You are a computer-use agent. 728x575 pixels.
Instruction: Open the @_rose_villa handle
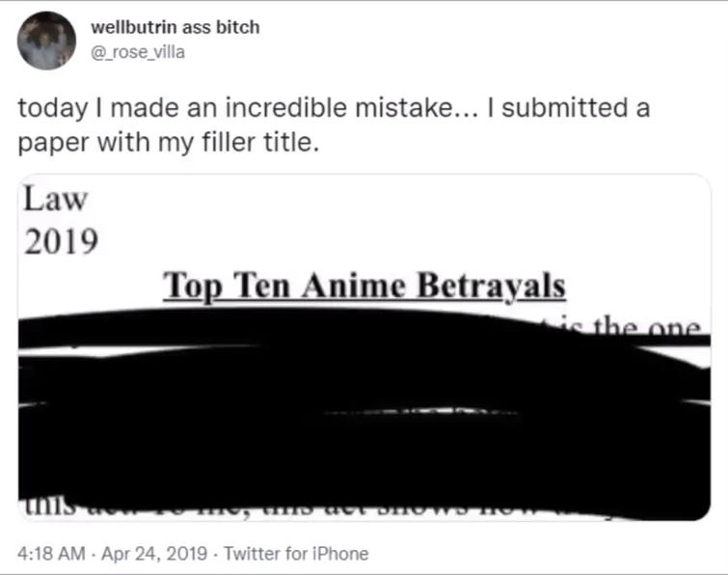[138, 52]
